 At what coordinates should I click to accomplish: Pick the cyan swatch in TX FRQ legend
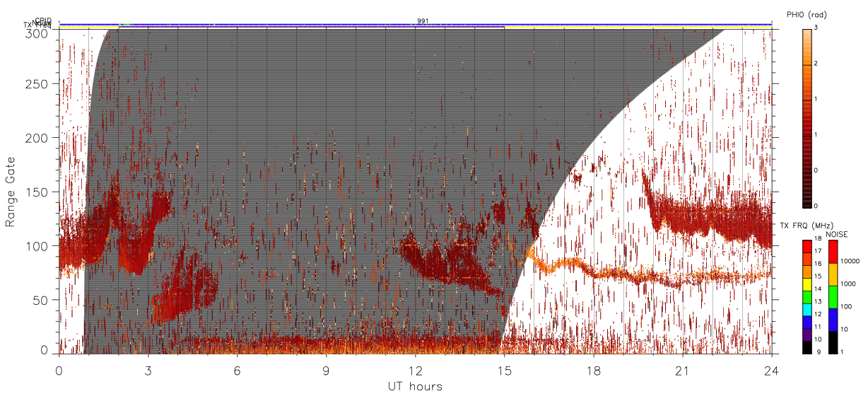(x=807, y=310)
